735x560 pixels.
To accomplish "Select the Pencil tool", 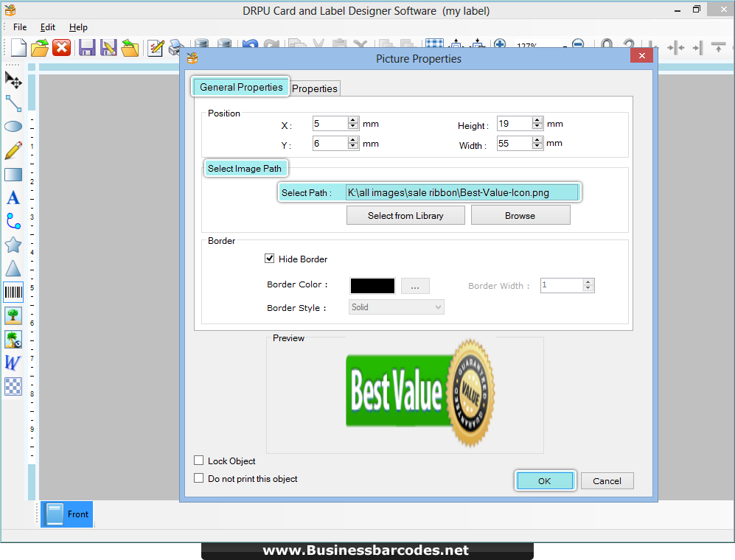I will 13,150.
